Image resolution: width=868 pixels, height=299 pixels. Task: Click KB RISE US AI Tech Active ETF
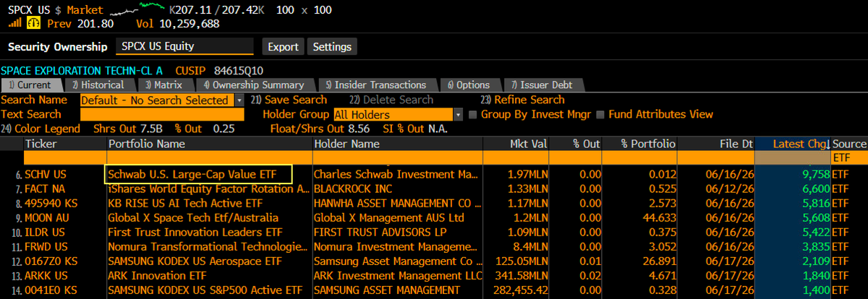(185, 203)
